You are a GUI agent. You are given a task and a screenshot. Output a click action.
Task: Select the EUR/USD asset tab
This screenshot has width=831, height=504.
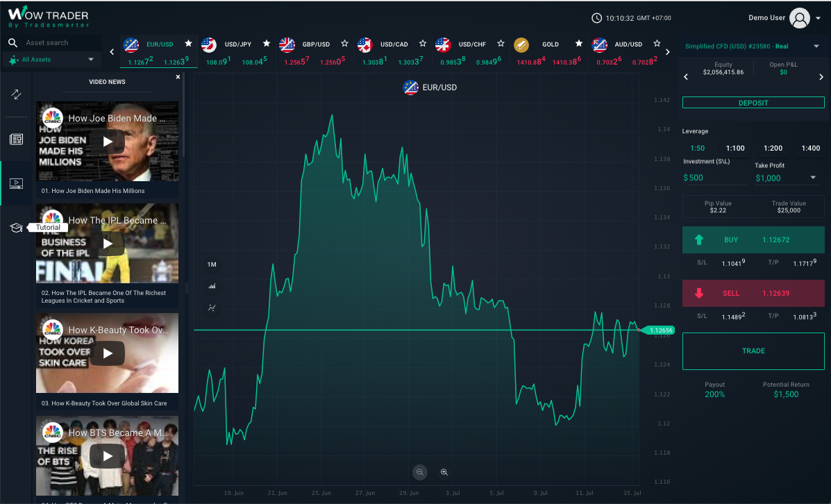[159, 51]
